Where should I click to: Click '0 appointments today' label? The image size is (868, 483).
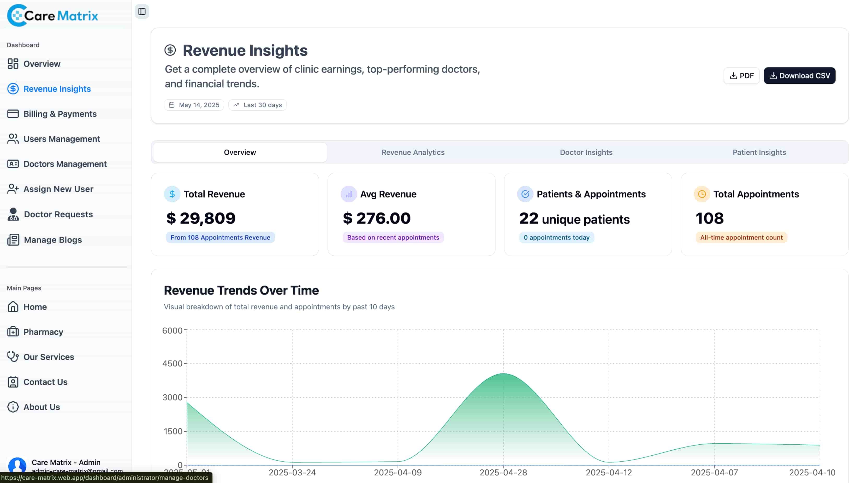[x=556, y=237]
